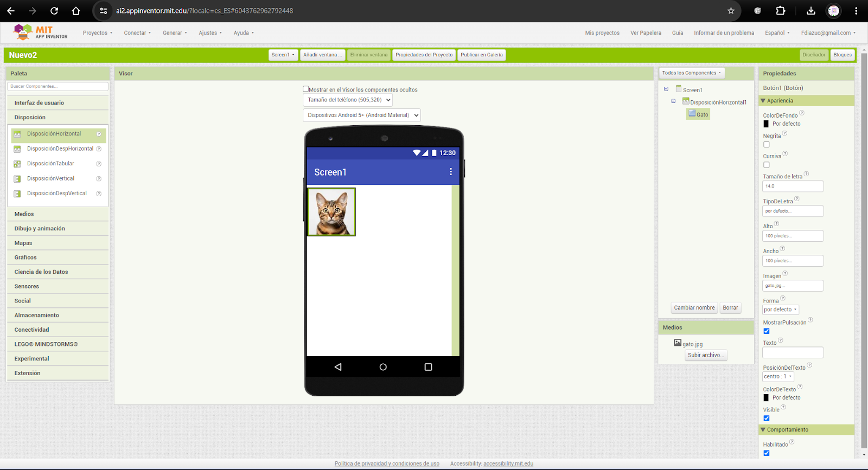The image size is (868, 470).
Task: Bookmark this page with the star icon
Action: coord(731,11)
